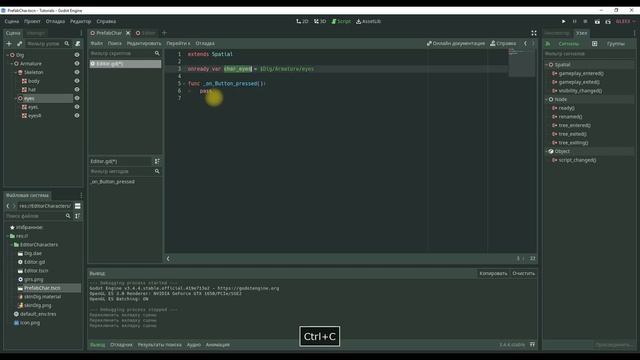Open the Редактор menu
Image resolution: width=640 pixels, height=360 pixels.
[x=80, y=21]
